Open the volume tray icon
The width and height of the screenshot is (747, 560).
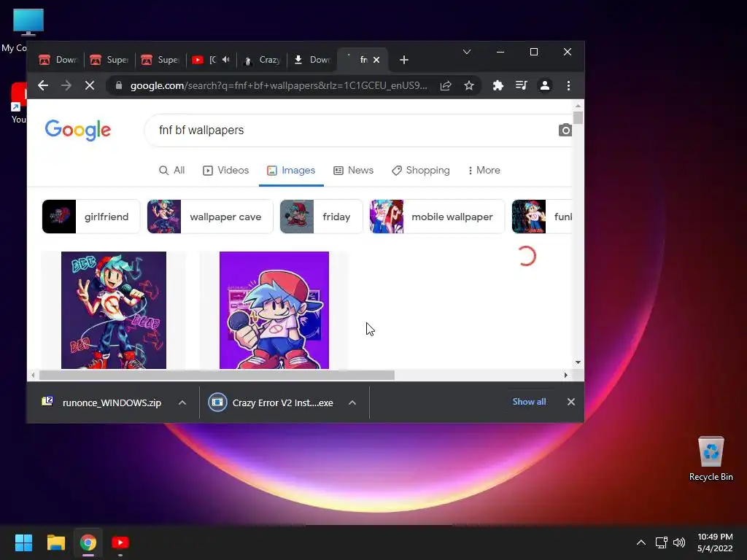(x=679, y=542)
